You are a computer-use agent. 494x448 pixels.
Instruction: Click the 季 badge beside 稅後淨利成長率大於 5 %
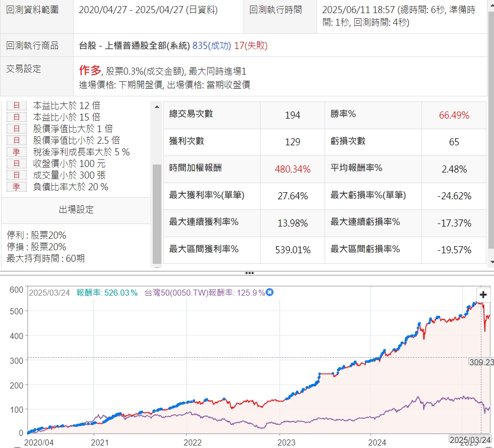[x=16, y=152]
